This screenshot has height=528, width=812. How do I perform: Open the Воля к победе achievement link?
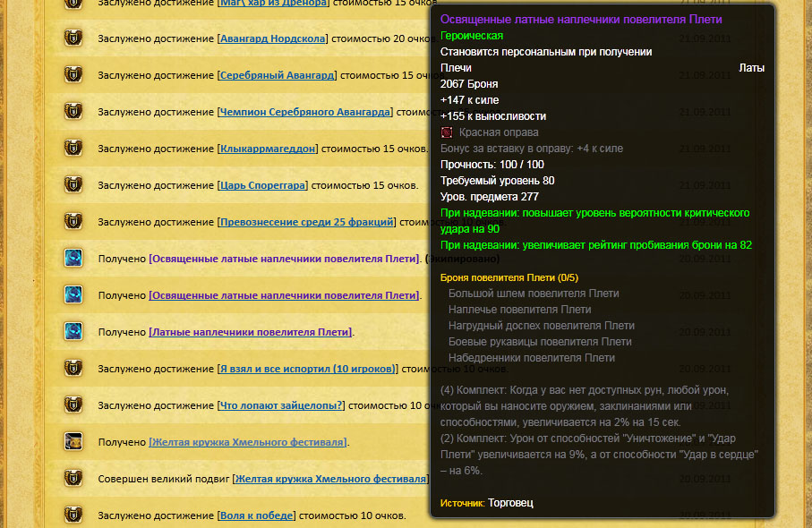coord(257,515)
